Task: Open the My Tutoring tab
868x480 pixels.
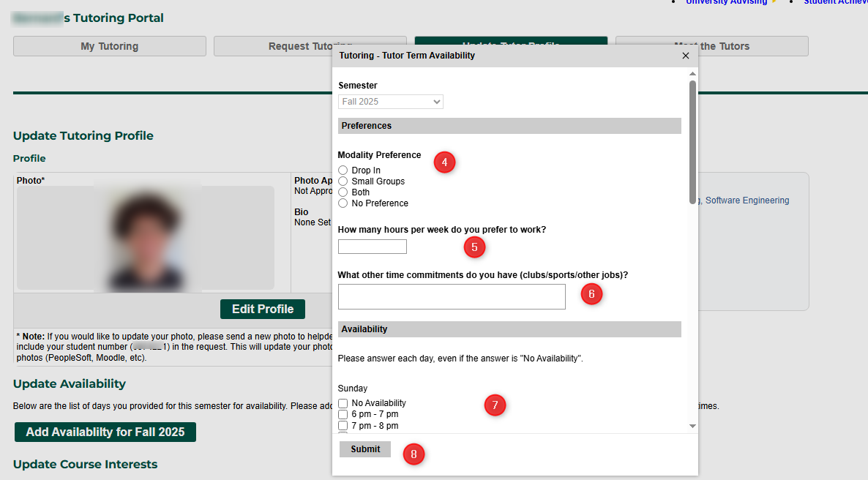Action: click(x=110, y=46)
